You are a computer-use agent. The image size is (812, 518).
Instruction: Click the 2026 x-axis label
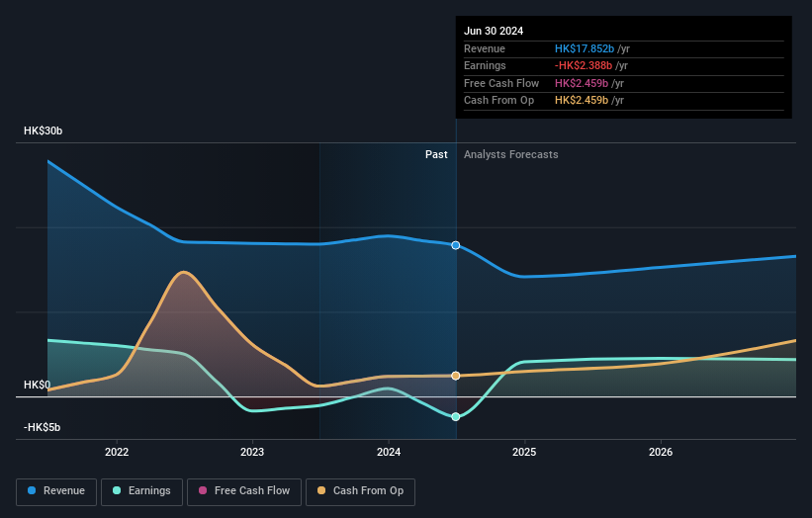[661, 452]
